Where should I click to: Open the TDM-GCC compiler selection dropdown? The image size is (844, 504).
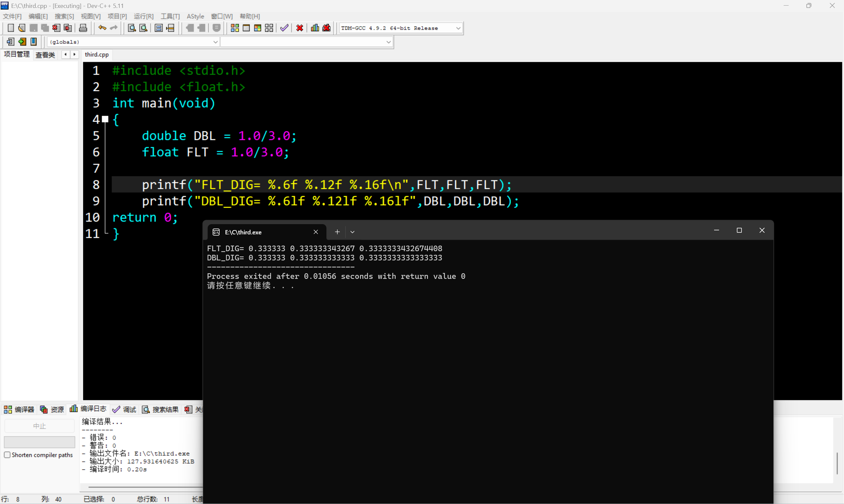tap(458, 28)
